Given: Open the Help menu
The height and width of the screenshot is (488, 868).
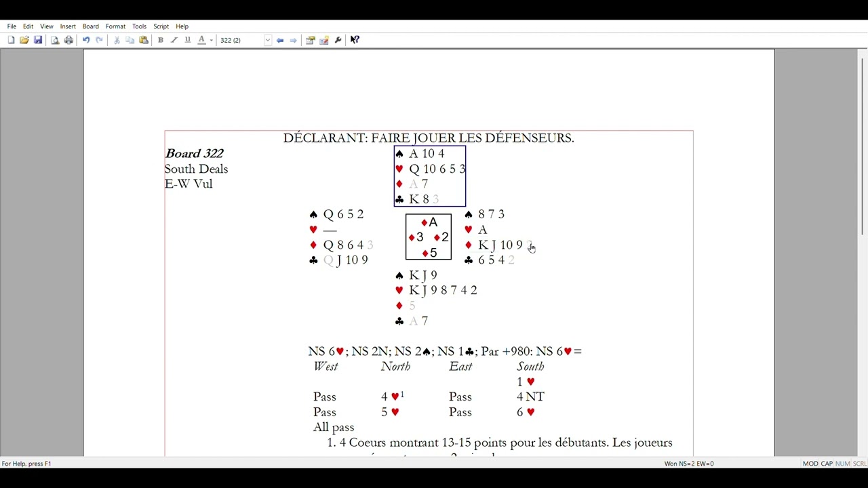Looking at the screenshot, I should (x=182, y=26).
